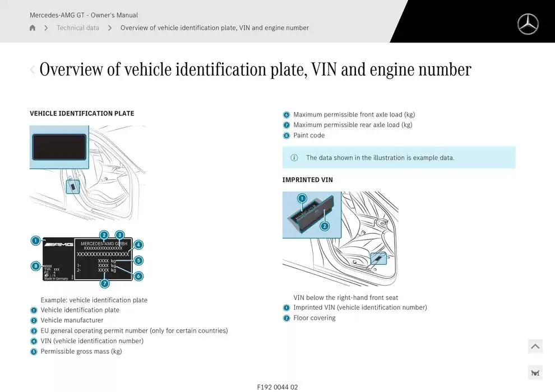The height and width of the screenshot is (392, 555).
Task: Click numbered marker 1 on the identification plate diagram
Action: tap(34, 241)
